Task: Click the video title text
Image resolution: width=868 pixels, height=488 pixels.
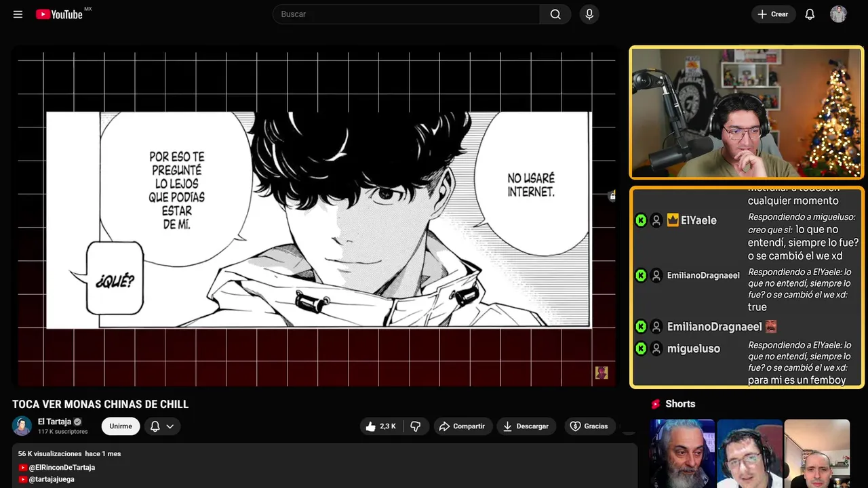Action: pyautogui.click(x=100, y=405)
